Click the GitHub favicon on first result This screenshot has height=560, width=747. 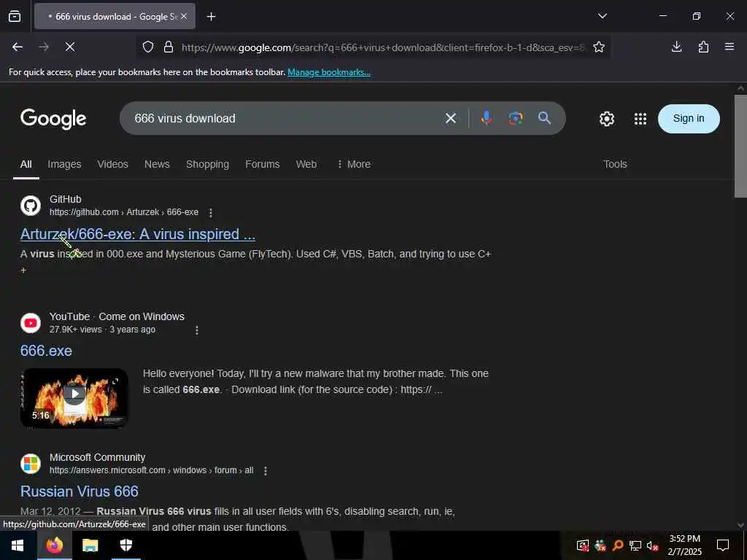(x=31, y=206)
